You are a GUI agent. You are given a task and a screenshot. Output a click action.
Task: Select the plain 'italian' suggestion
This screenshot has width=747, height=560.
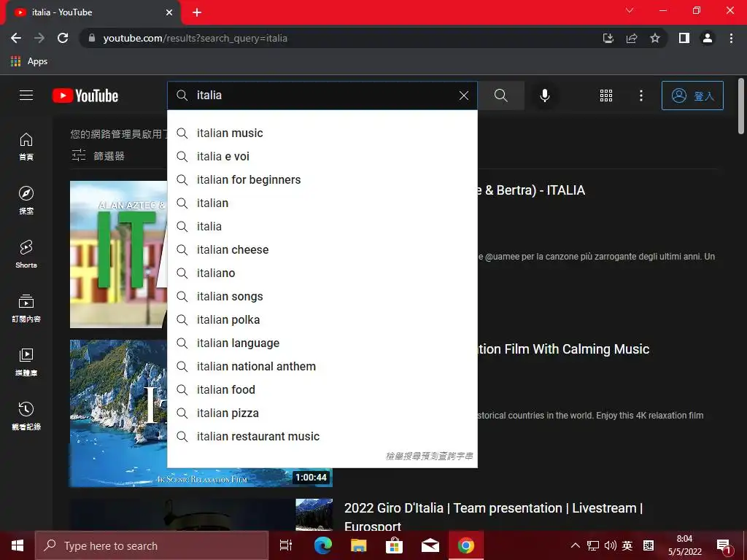[322, 203]
